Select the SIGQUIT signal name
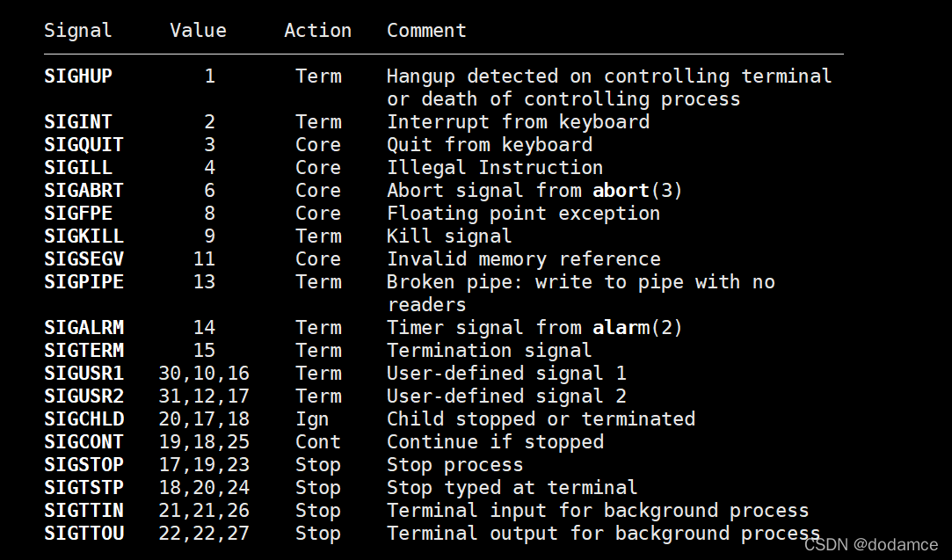This screenshot has height=560, width=952. click(84, 144)
